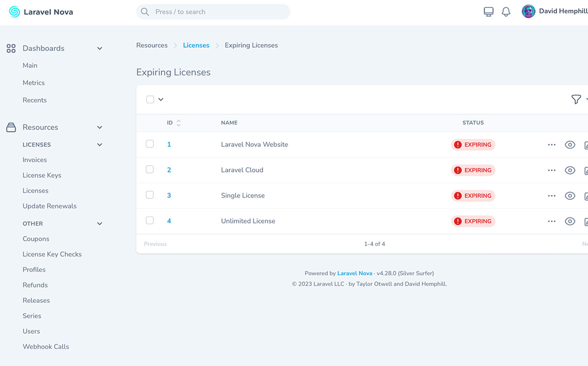The image size is (588, 366).
Task: Open actions ellipsis for Laravel Cloud row
Action: click(x=552, y=170)
